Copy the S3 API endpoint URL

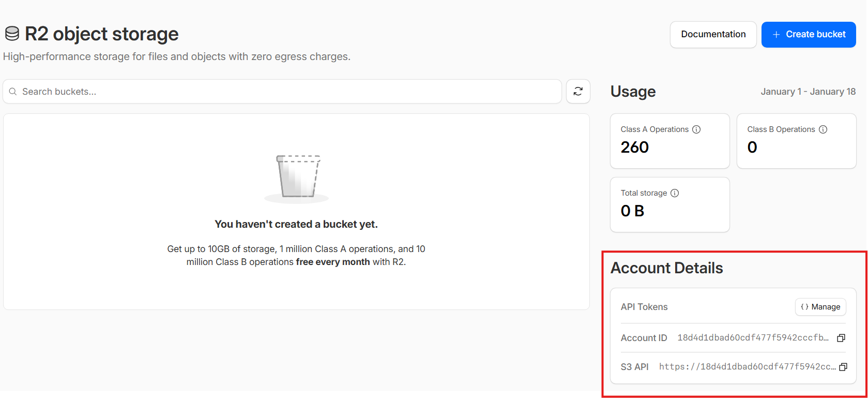[x=843, y=367]
